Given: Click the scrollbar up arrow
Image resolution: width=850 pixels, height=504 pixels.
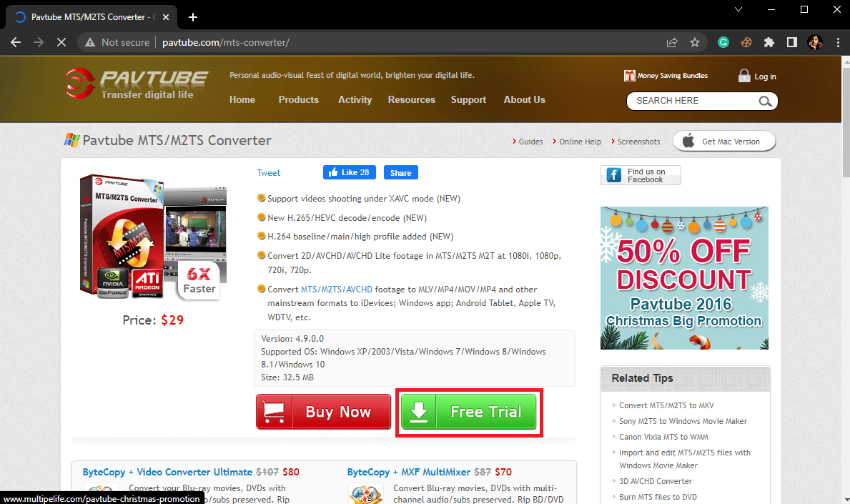Looking at the screenshot, I should coord(846,61).
